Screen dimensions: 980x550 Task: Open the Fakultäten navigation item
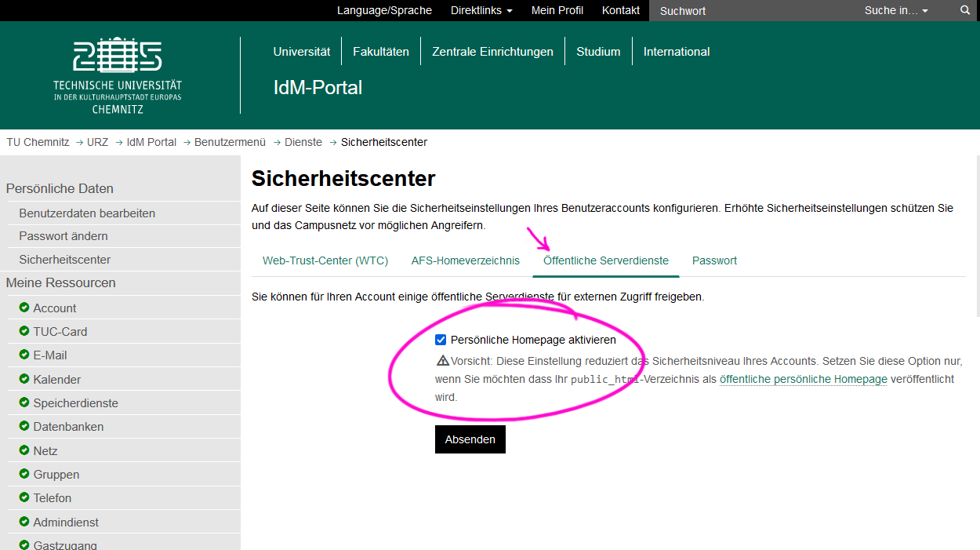(381, 52)
